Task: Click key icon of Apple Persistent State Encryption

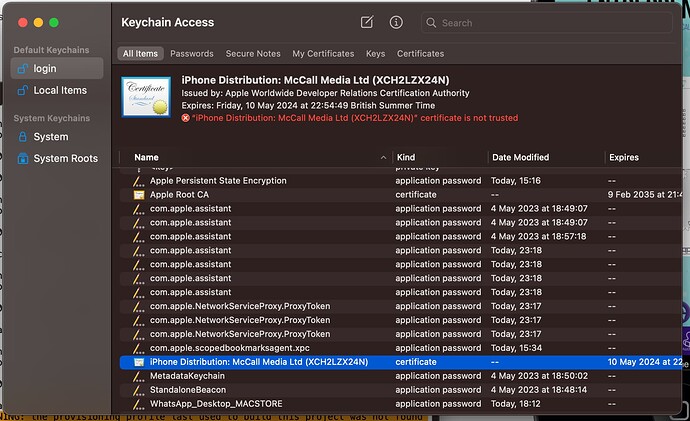Action: point(139,181)
